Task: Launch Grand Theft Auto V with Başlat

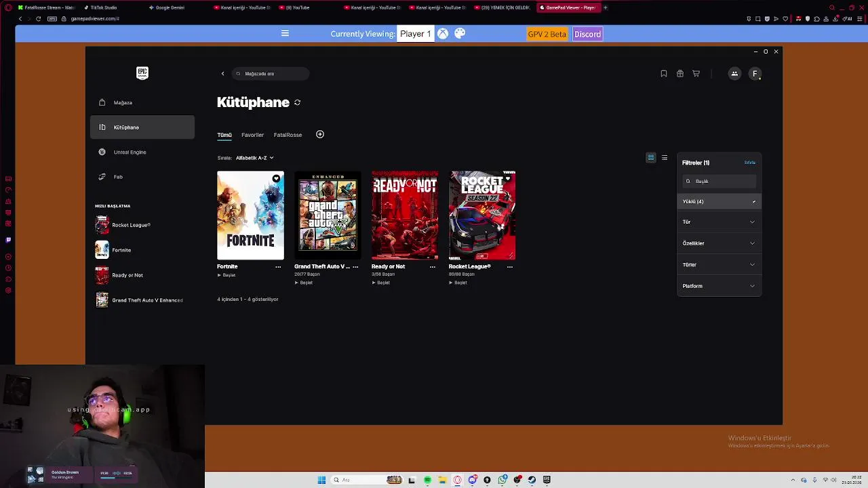Action: tap(304, 283)
